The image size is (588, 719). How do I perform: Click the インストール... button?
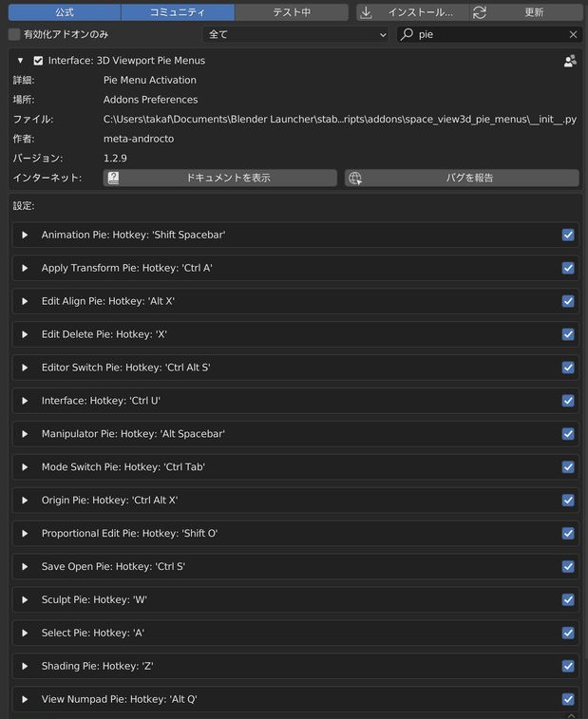[x=413, y=12]
